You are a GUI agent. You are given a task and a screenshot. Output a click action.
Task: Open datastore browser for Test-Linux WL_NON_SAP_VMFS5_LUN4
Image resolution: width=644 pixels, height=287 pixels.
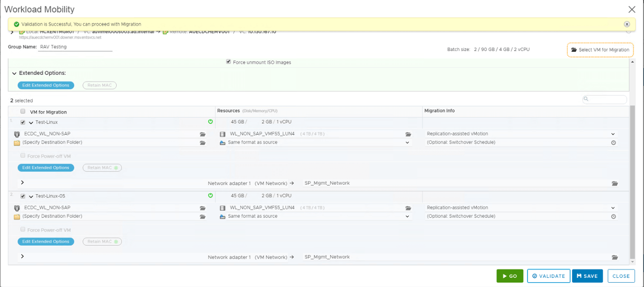click(408, 135)
